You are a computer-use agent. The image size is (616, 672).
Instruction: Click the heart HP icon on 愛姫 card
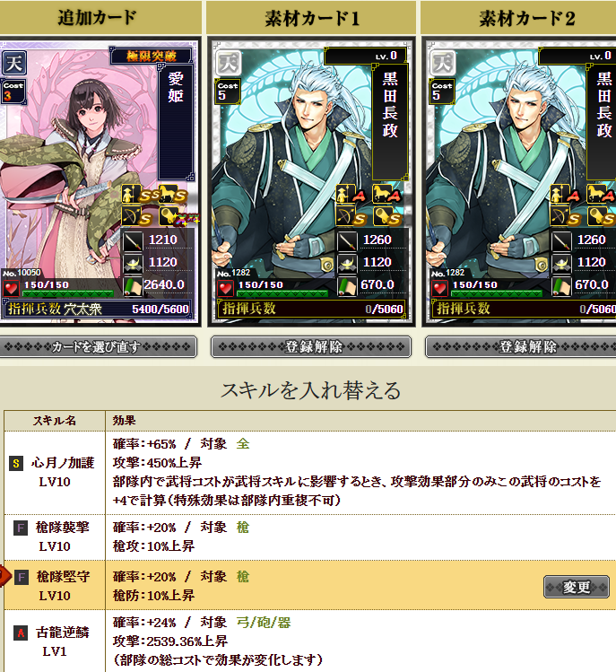11,288
